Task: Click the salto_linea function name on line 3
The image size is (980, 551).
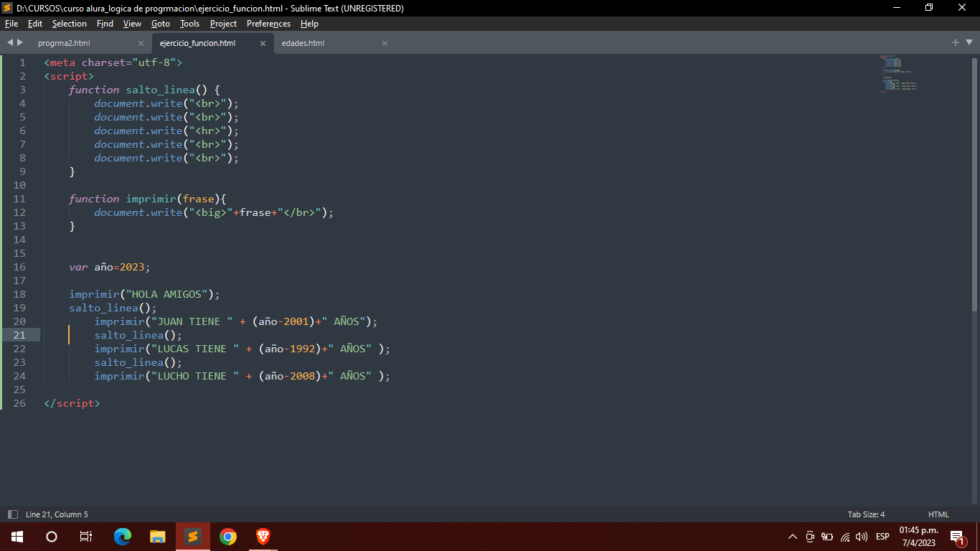Action: (x=160, y=90)
